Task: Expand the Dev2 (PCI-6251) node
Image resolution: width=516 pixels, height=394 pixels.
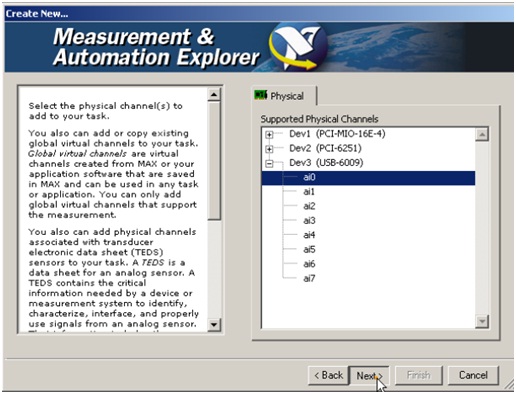Action: [269, 149]
